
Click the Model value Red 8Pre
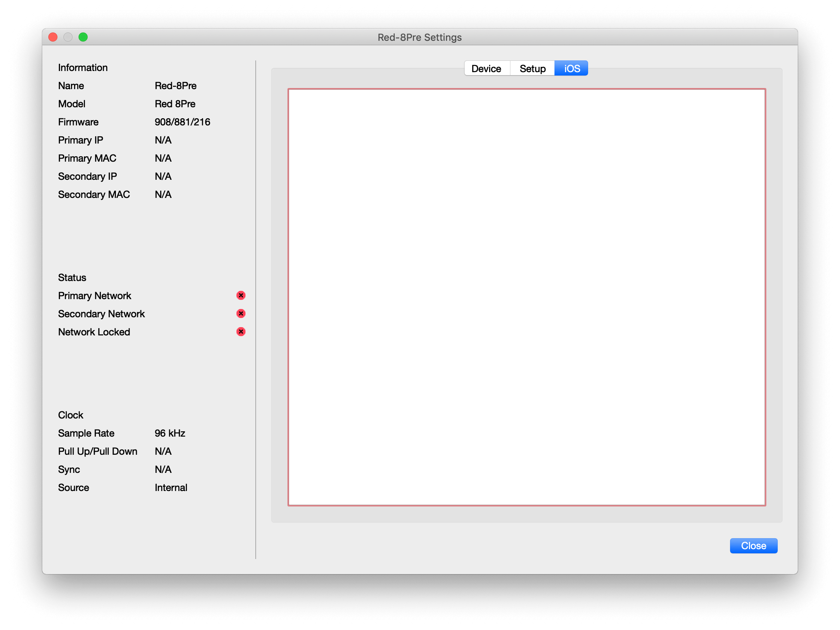coord(175,104)
